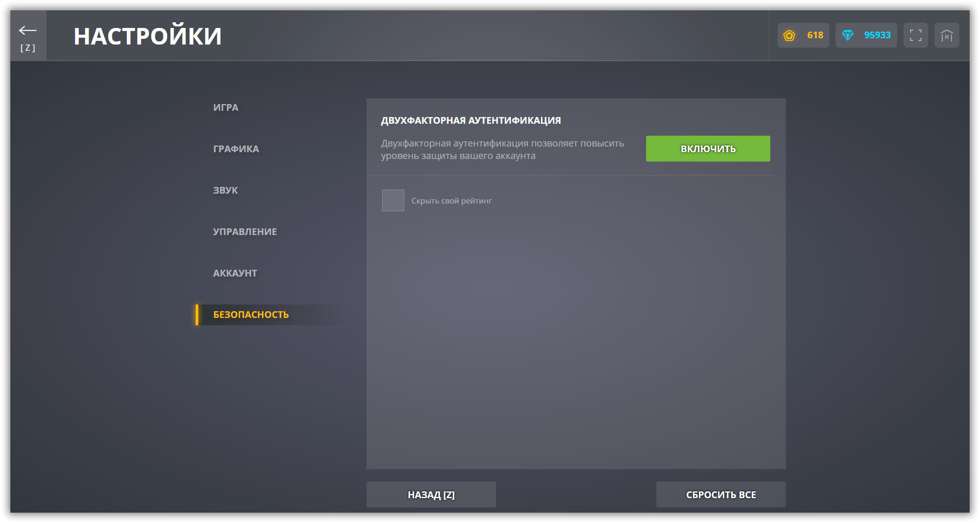The width and height of the screenshot is (980, 523).
Task: Click the НАЗАД [Z] button
Action: point(431,495)
